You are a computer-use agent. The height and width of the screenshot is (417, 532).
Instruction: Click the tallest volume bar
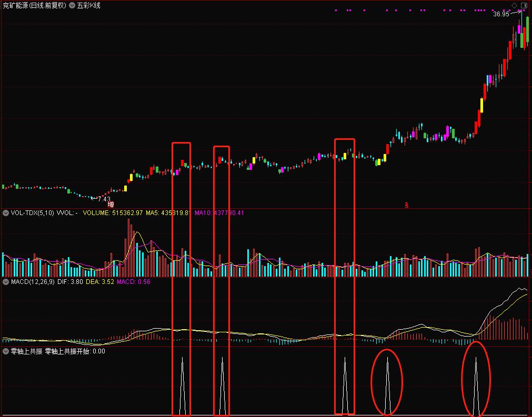pos(128,247)
